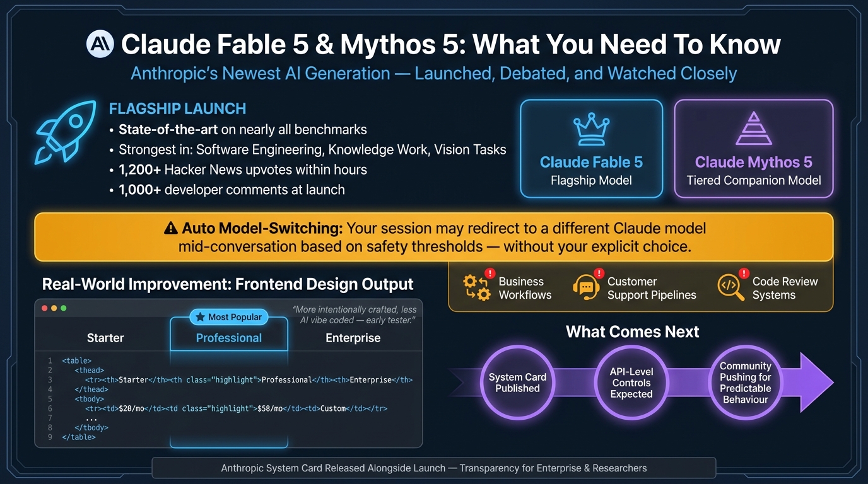Click the API-Level Controls Expected circle
Image resolution: width=868 pixels, height=484 pixels.
(x=631, y=383)
